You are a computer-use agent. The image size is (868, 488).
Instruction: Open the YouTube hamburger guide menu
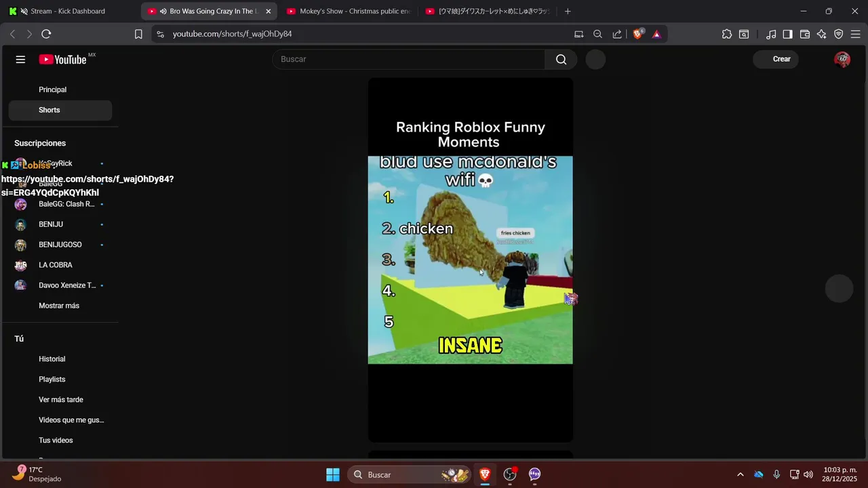(20, 60)
